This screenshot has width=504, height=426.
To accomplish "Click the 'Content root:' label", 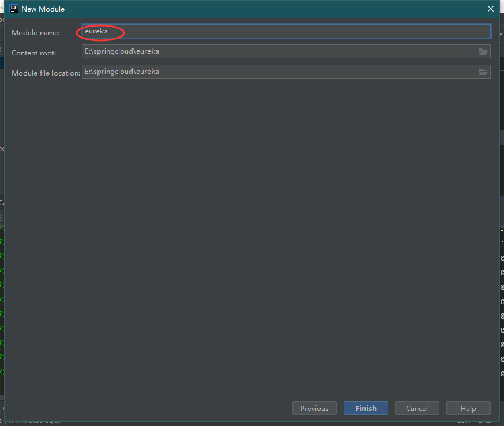I will point(34,53).
